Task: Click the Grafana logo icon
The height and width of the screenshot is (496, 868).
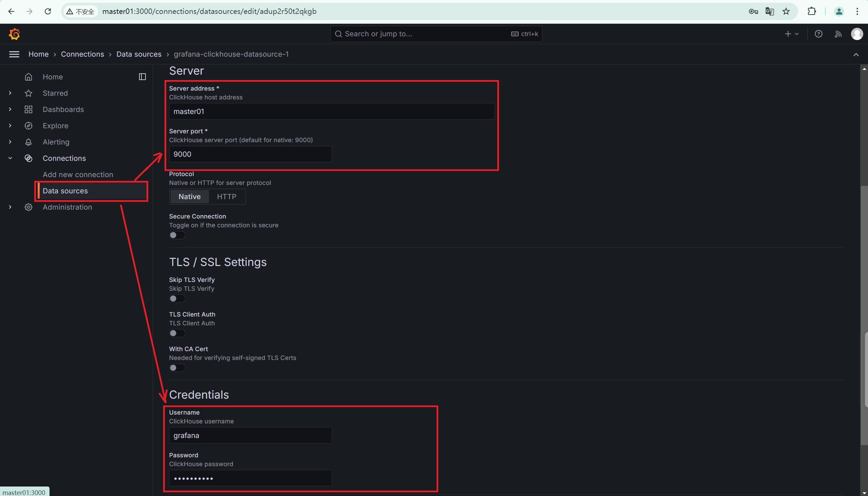Action: coord(14,34)
